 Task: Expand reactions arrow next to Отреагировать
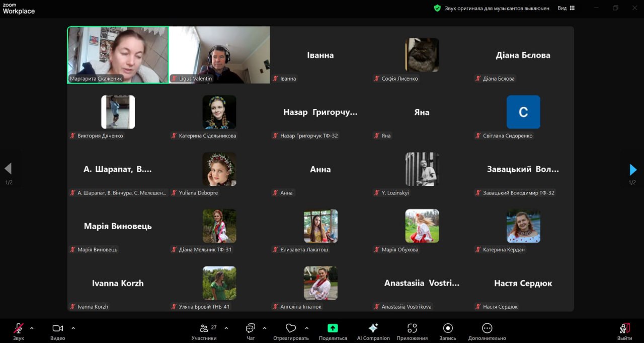tap(306, 328)
